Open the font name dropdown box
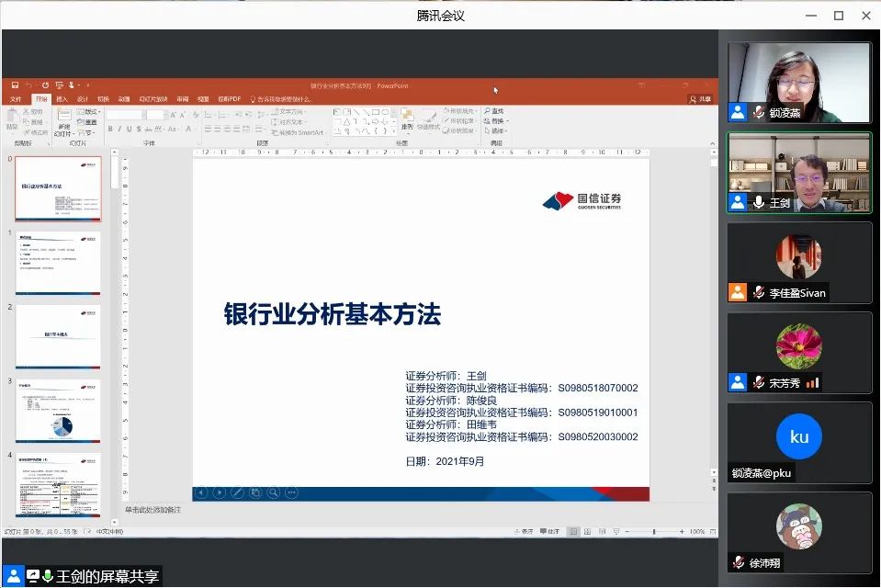Screen dimensions: 881x588 124,115
